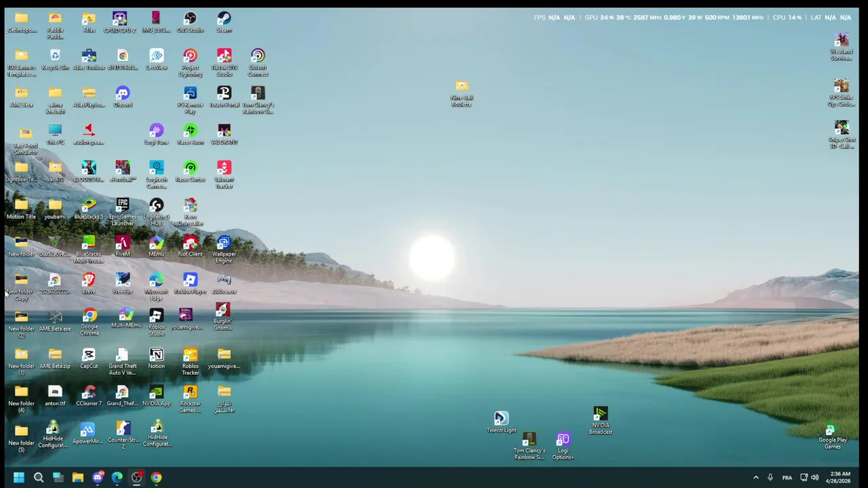Open the Logi Tune shortcut
This screenshot has height=488, width=868.
(x=157, y=134)
